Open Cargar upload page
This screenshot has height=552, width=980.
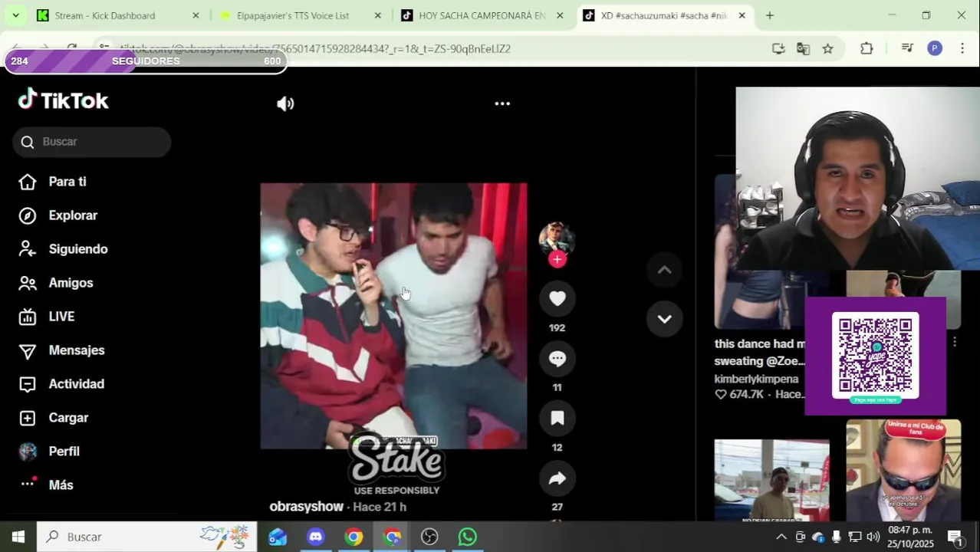(x=68, y=418)
